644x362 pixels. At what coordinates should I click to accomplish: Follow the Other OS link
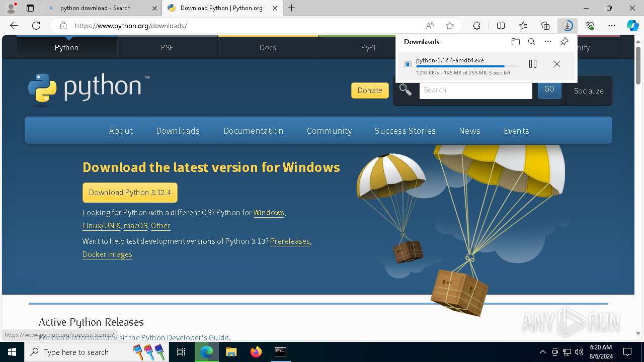coord(160,226)
